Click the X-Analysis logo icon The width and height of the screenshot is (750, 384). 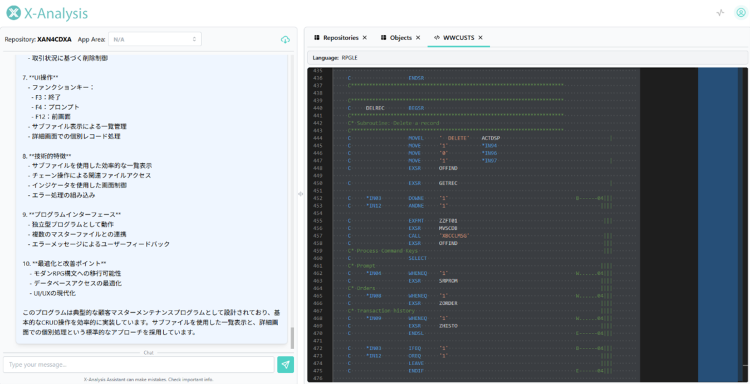(13, 13)
